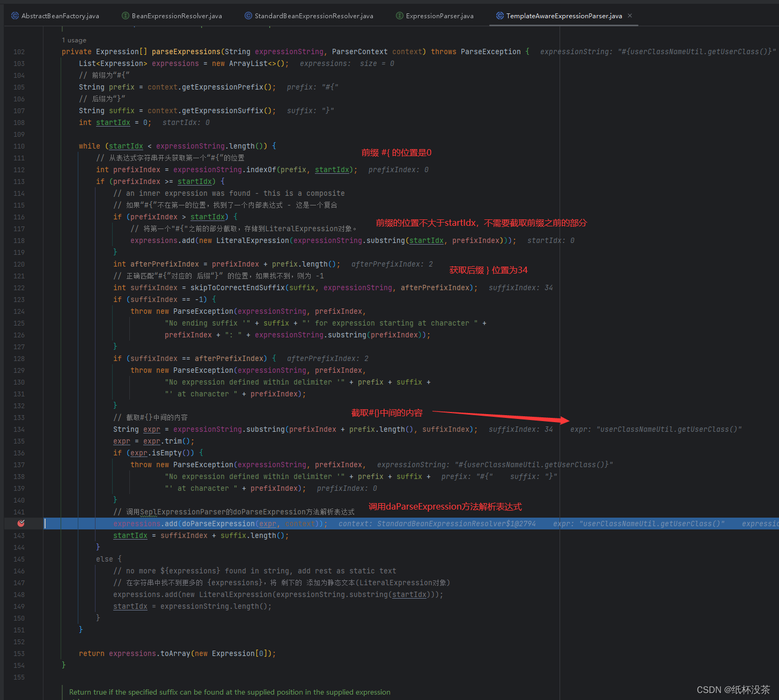This screenshot has height=700, width=779.
Task: Close the TemplateAwareExpressionParser.java tab
Action: coord(630,16)
